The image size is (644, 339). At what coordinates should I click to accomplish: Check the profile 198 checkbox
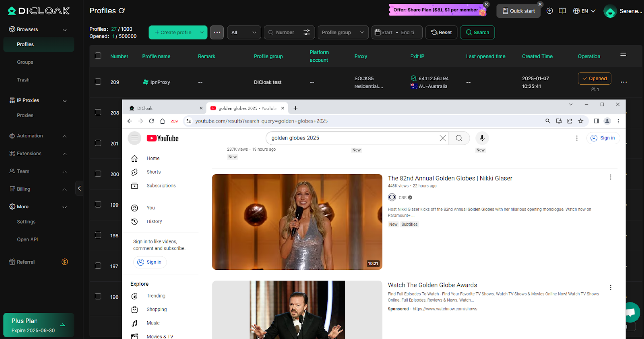click(x=98, y=235)
